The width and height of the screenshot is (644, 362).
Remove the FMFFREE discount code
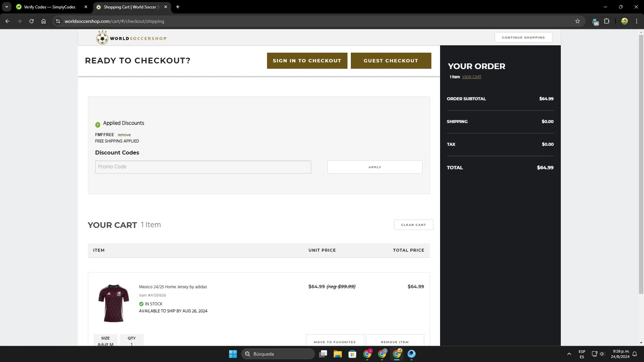124,135
